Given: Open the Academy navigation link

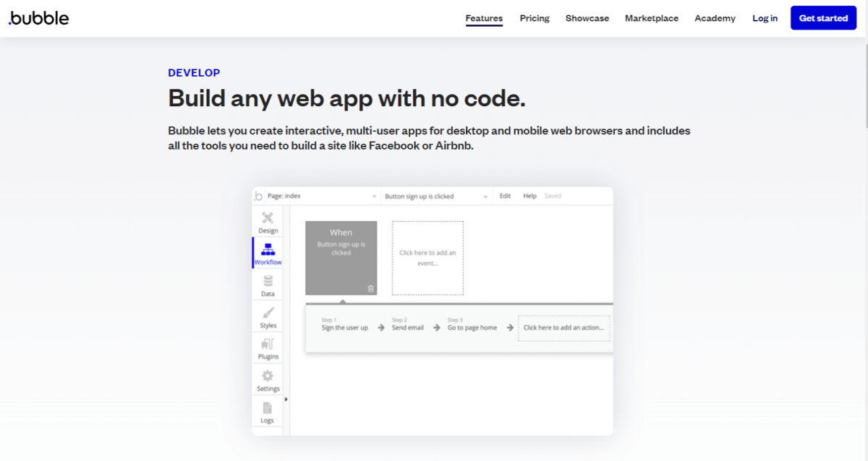Looking at the screenshot, I should 715,18.
